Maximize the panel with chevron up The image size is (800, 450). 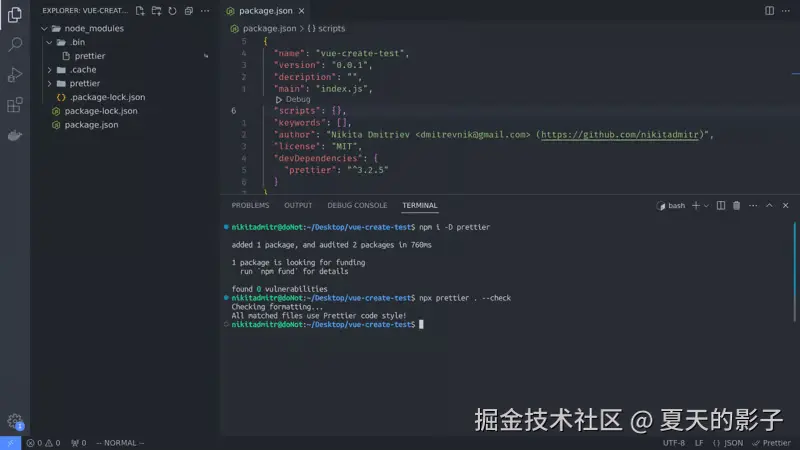(769, 206)
